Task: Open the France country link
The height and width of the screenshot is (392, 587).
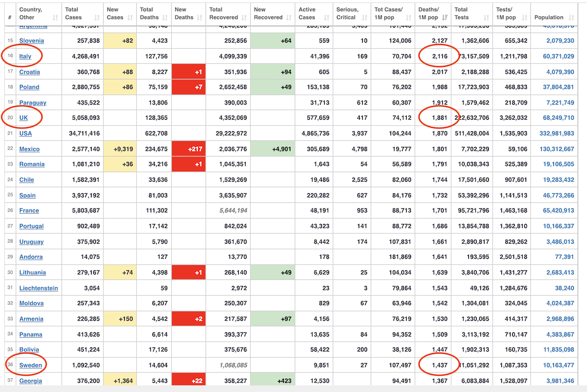Action: (x=29, y=211)
